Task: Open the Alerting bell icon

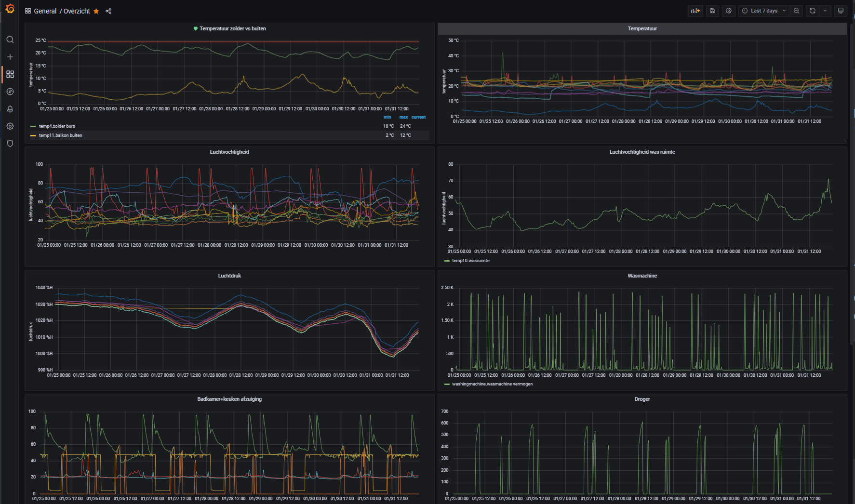Action: tap(10, 109)
